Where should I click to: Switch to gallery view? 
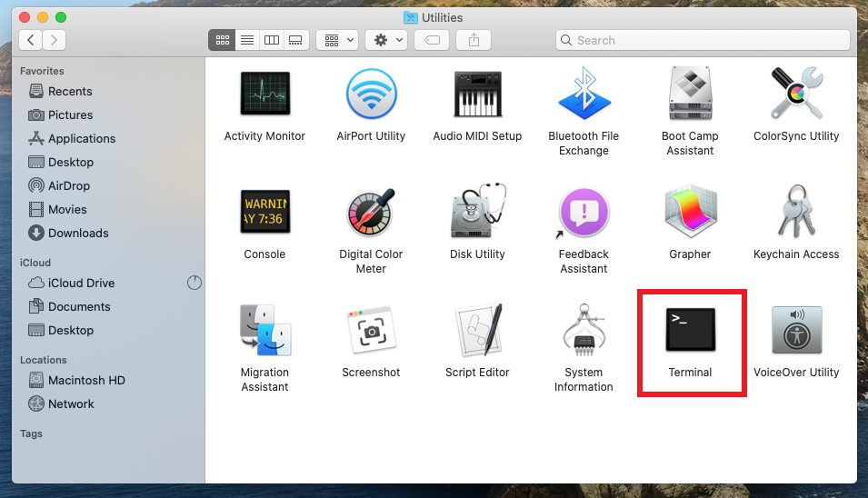click(295, 40)
